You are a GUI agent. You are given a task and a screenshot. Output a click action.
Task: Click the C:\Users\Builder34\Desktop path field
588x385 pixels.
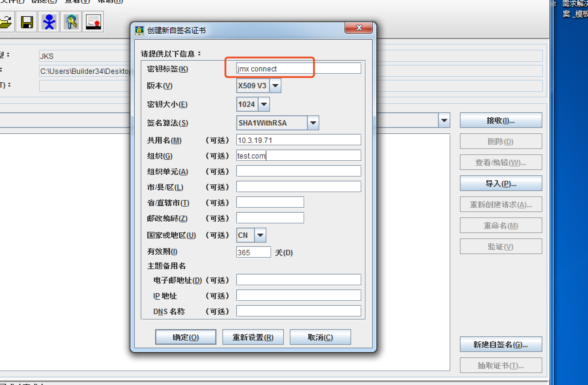pyautogui.click(x=85, y=71)
